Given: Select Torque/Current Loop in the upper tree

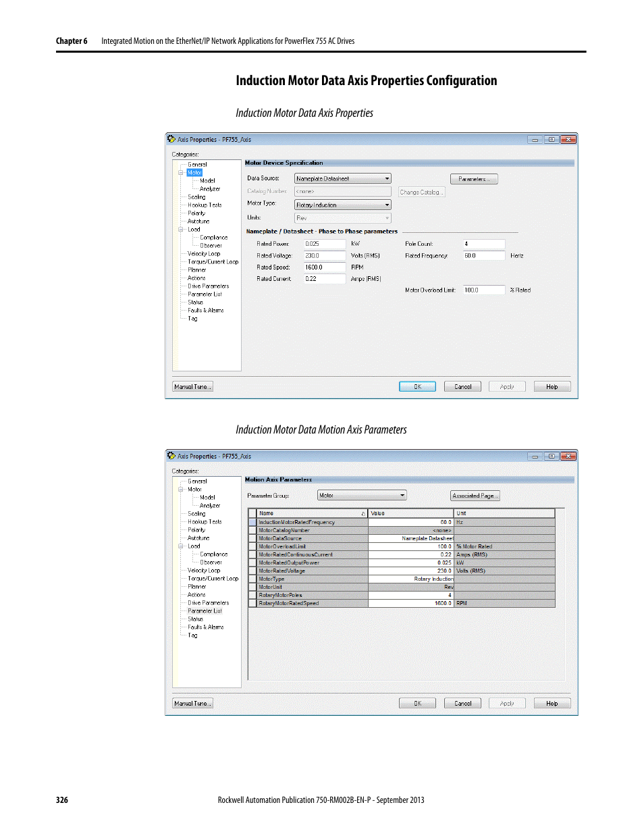Looking at the screenshot, I should (213, 262).
